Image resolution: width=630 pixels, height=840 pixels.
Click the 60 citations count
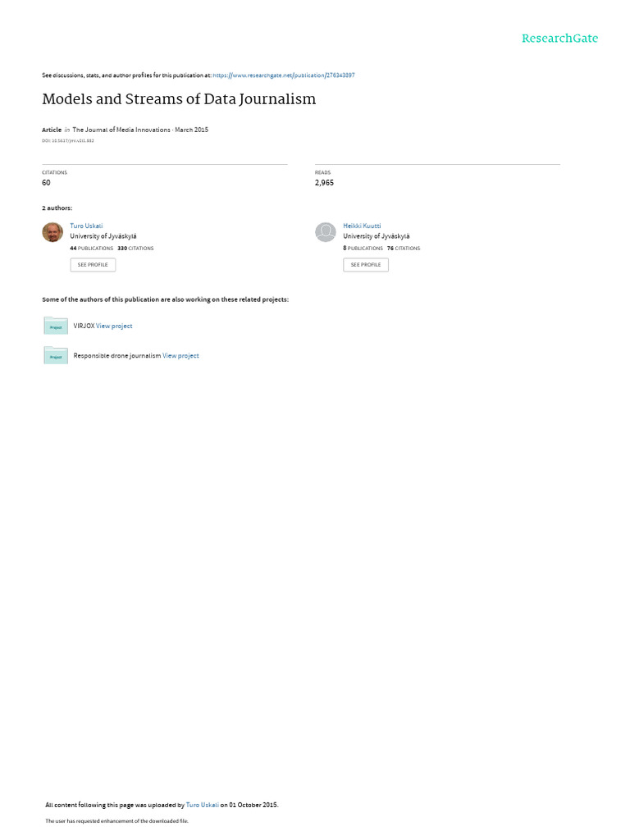pyautogui.click(x=46, y=183)
